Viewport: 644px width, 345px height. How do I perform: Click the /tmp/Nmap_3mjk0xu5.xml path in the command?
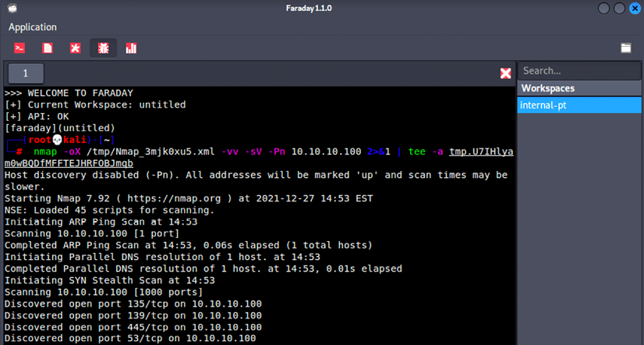click(150, 151)
